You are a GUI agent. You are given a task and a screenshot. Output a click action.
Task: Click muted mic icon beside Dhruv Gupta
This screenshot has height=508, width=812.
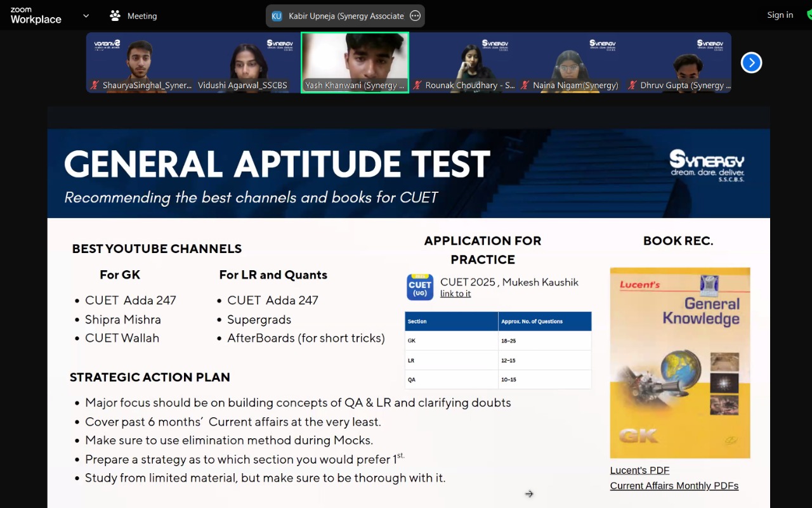pos(632,85)
